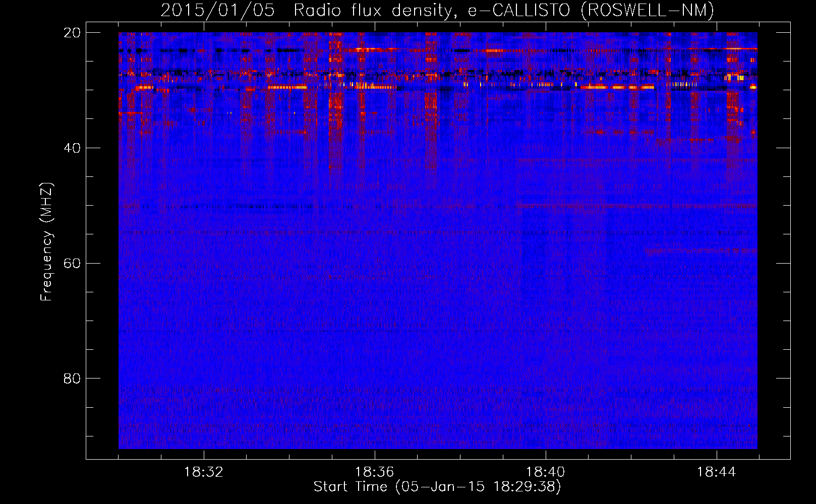
Task: Click the 60 frequency tick label
Action: pyautogui.click(x=72, y=264)
